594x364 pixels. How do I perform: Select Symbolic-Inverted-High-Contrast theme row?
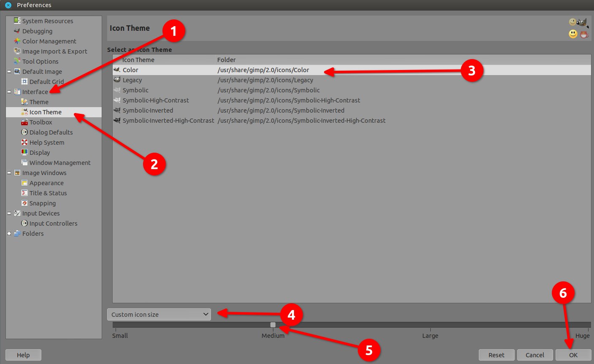[x=352, y=121]
